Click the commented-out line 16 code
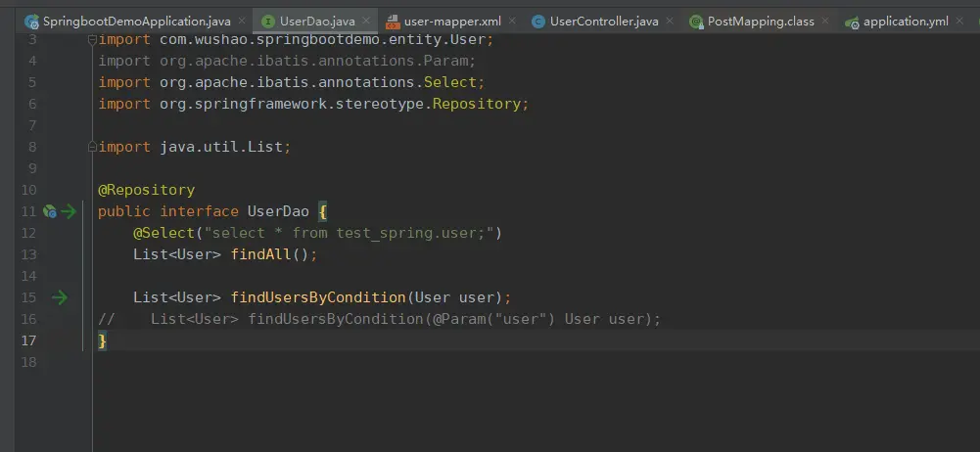Viewport: 980px width, 452px height. (380, 319)
